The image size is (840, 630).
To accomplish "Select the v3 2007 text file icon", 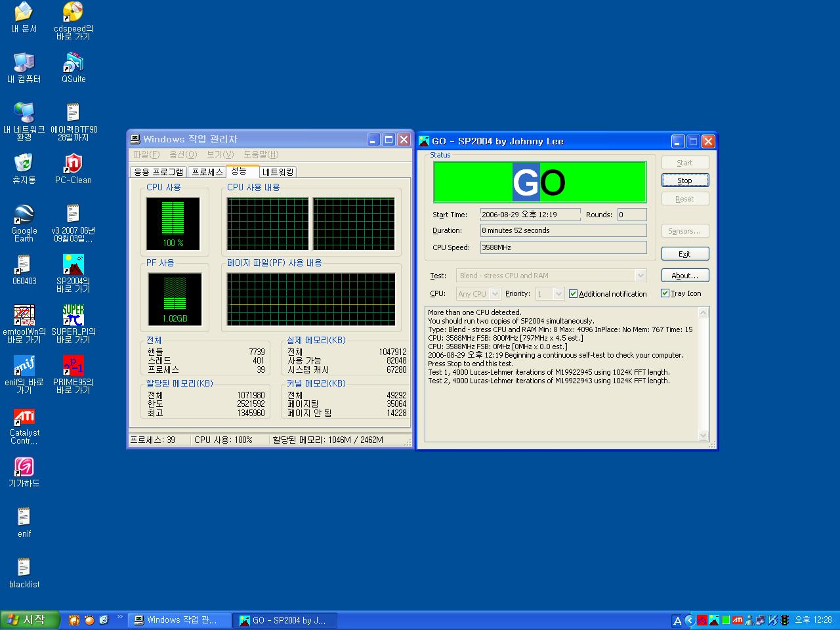I will (73, 223).
